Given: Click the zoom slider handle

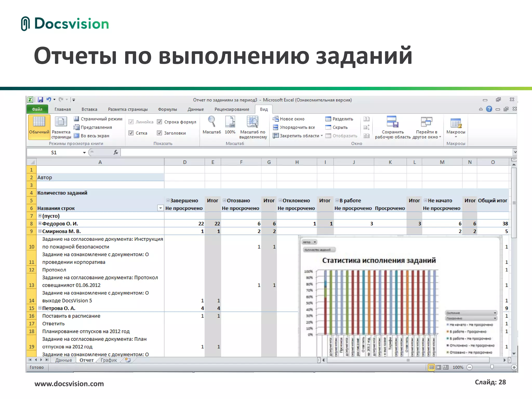Looking at the screenshot, I should click(x=492, y=367).
